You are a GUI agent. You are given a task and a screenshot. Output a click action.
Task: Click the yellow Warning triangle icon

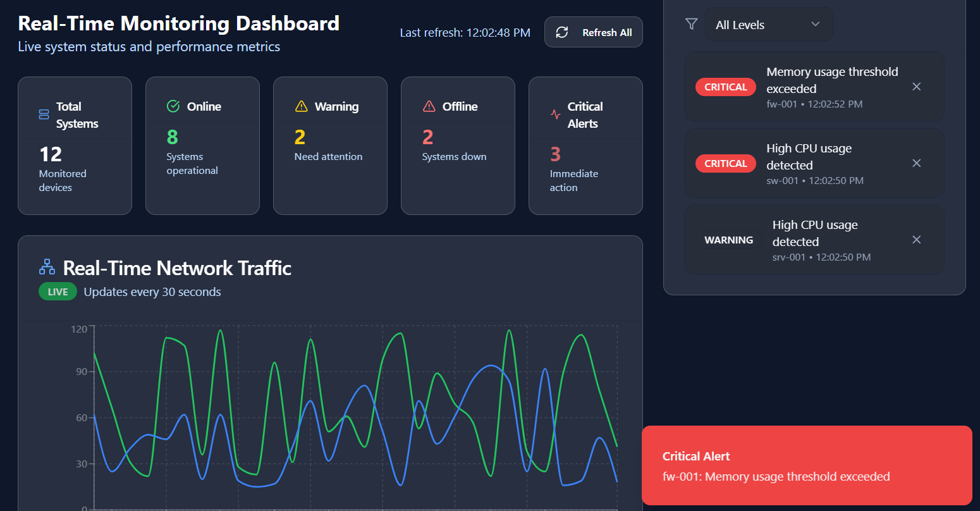click(x=302, y=106)
